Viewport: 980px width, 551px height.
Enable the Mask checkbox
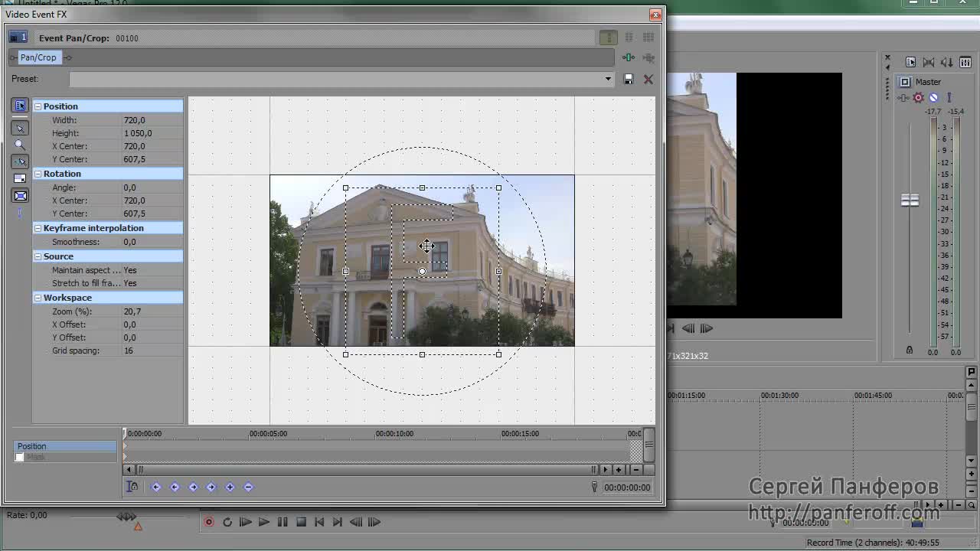(19, 457)
